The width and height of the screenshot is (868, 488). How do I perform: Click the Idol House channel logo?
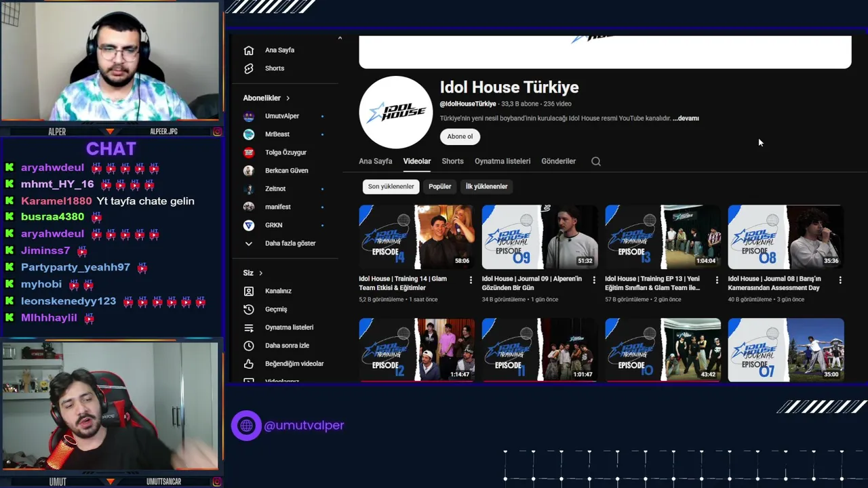tap(396, 113)
